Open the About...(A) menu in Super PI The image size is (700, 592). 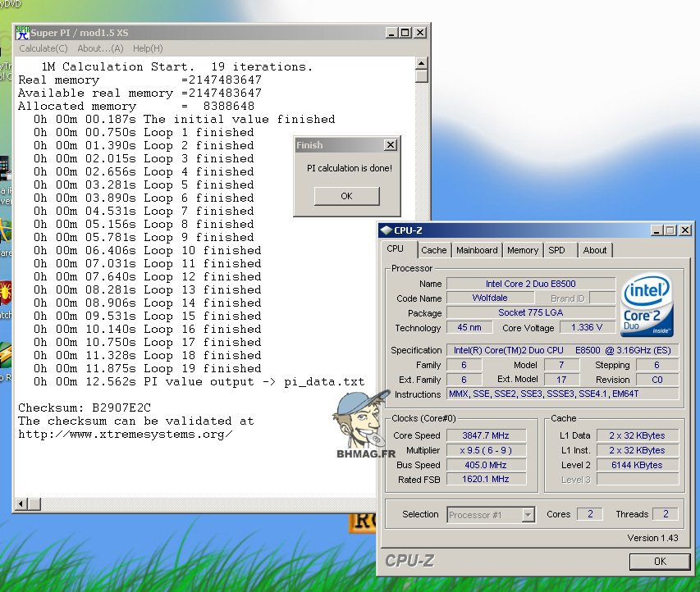point(100,48)
